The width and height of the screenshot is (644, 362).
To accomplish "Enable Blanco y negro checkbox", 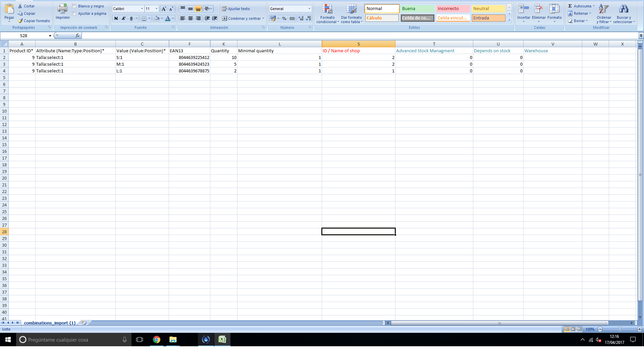I will [x=74, y=6].
